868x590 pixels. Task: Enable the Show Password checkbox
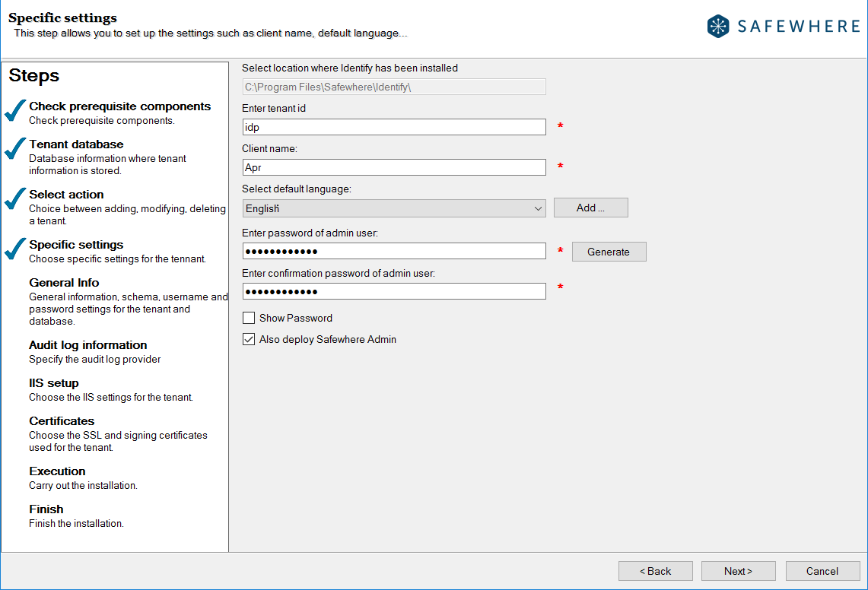[x=249, y=318]
